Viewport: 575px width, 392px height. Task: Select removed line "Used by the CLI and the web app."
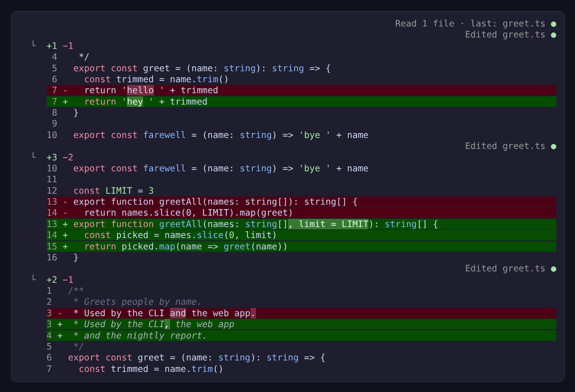[301, 313]
